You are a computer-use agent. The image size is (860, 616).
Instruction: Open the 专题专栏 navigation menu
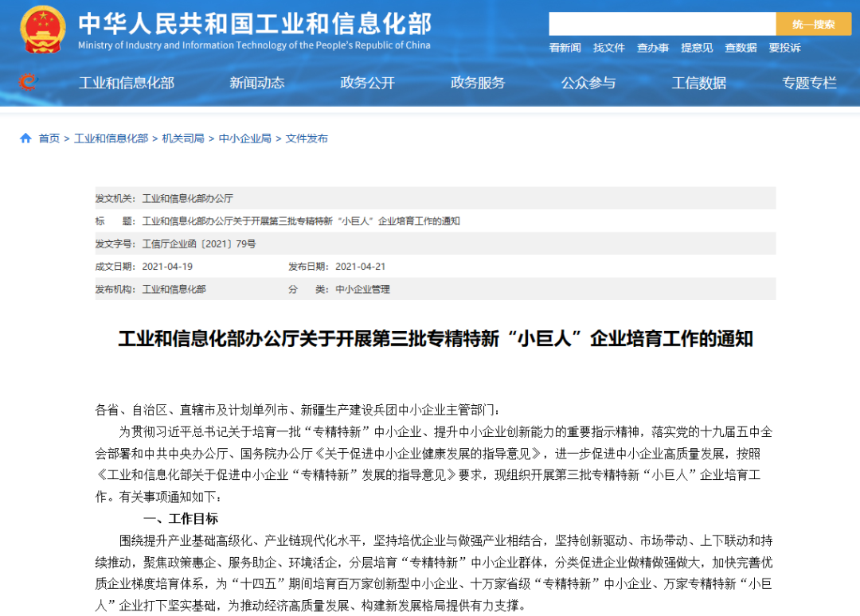[x=809, y=83]
